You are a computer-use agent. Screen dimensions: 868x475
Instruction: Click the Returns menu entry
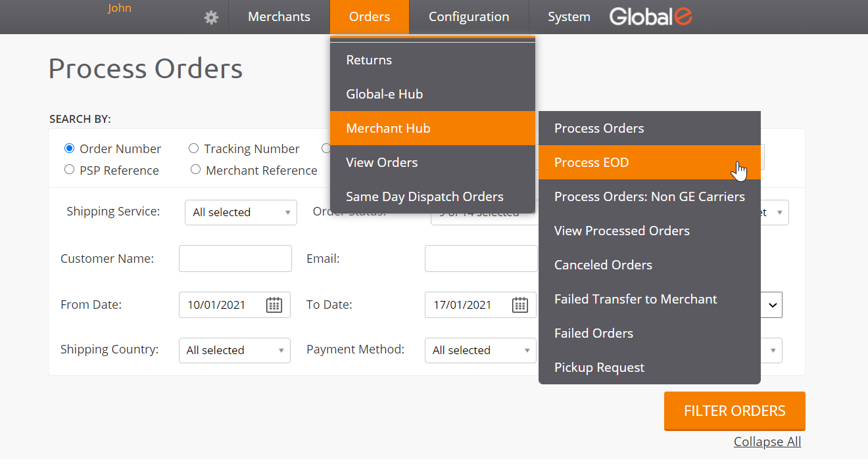click(x=369, y=60)
